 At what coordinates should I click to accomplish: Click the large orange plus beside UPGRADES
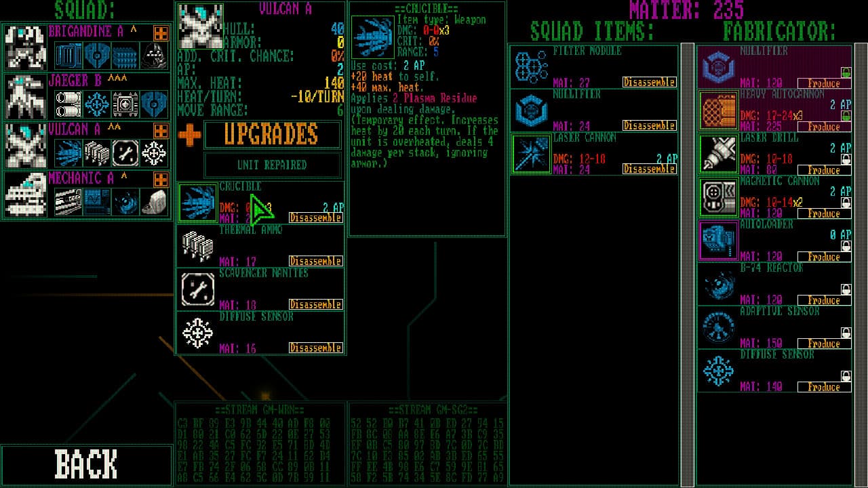190,135
